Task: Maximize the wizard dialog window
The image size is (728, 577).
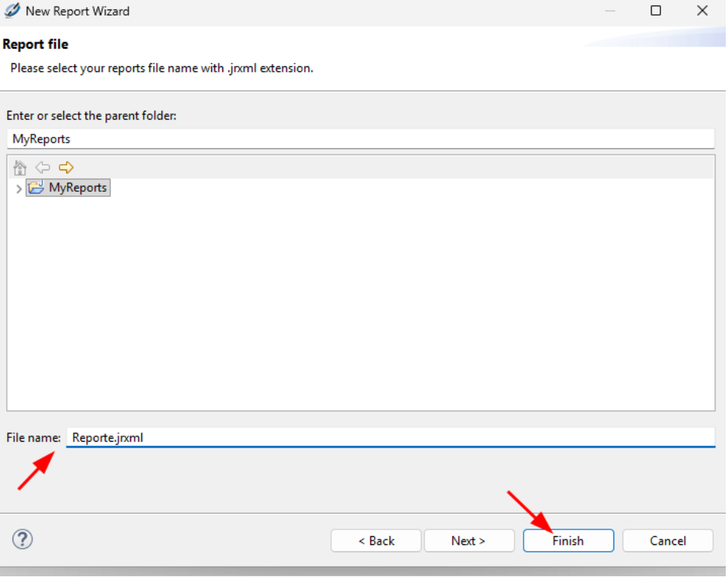Action: coord(656,11)
